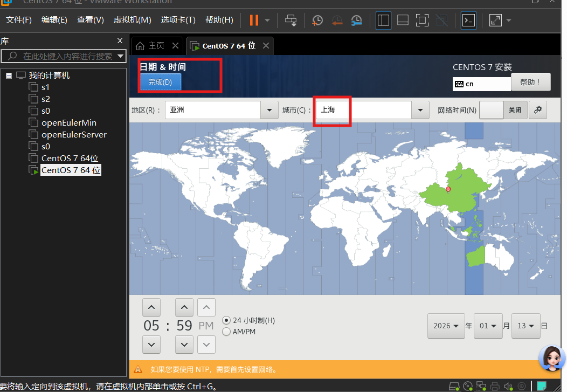Increase the minutes with the up arrow
Image resolution: width=567 pixels, height=392 pixels.
coord(184,307)
